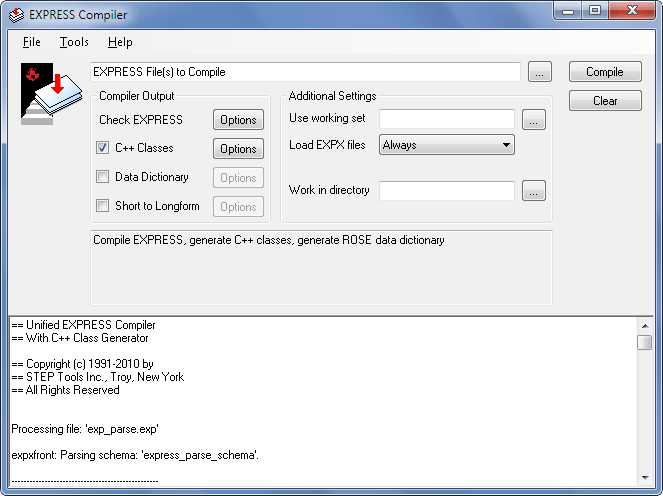Open C++ Classes Options
Screen dimensions: 663x496
pos(238,149)
